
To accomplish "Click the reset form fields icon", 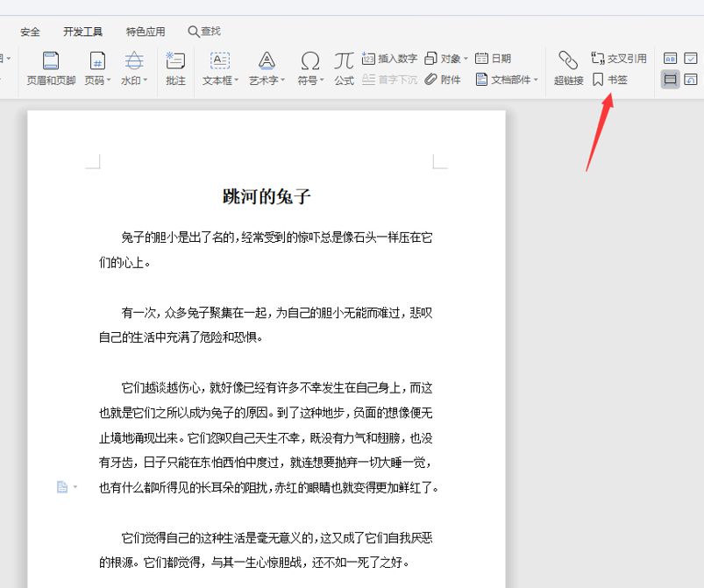I will 691,80.
